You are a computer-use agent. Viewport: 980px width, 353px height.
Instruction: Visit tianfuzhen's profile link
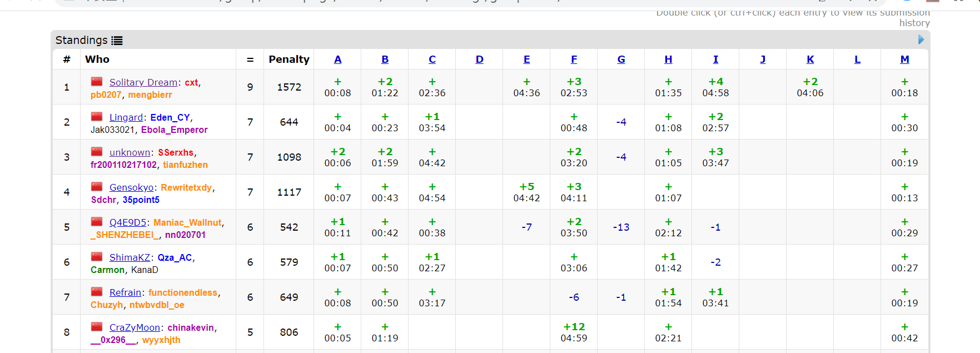click(185, 165)
